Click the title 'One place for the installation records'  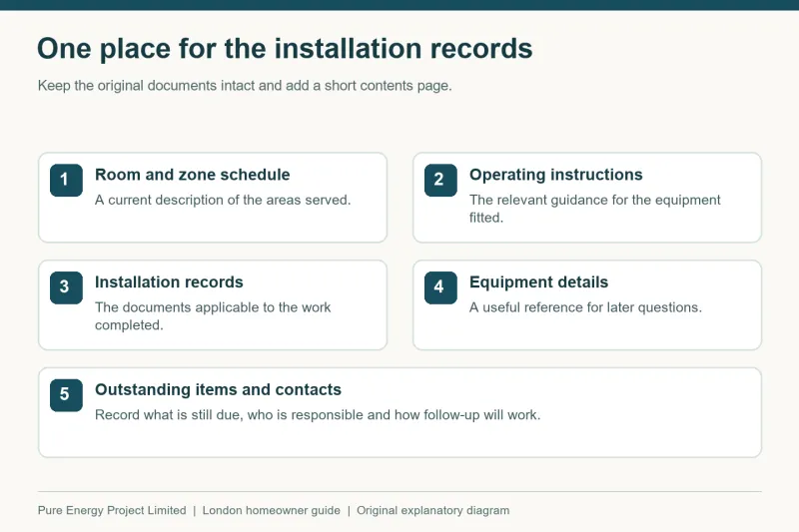pos(285,49)
